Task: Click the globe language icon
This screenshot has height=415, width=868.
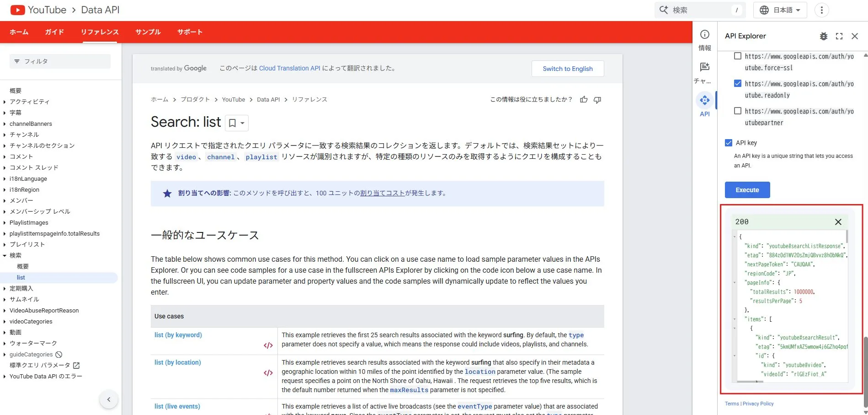Action: pos(764,10)
